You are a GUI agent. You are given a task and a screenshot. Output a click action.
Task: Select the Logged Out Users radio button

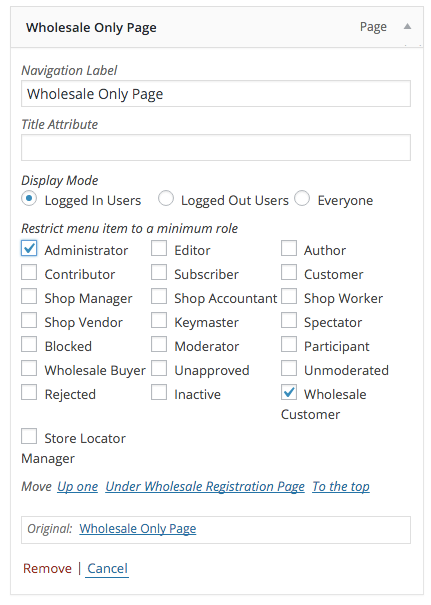(x=166, y=199)
